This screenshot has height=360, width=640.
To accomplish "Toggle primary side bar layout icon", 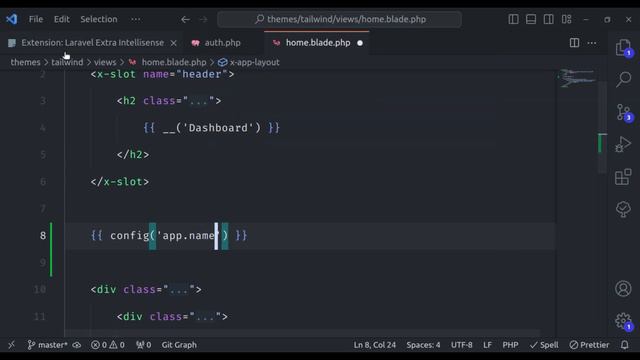I will click(x=513, y=19).
